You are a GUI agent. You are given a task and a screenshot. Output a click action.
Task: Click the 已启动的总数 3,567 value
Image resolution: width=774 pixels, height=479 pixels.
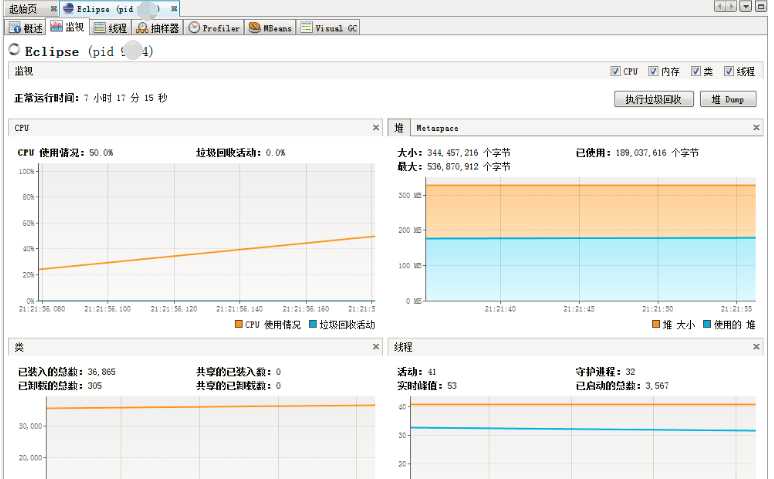pos(657,385)
